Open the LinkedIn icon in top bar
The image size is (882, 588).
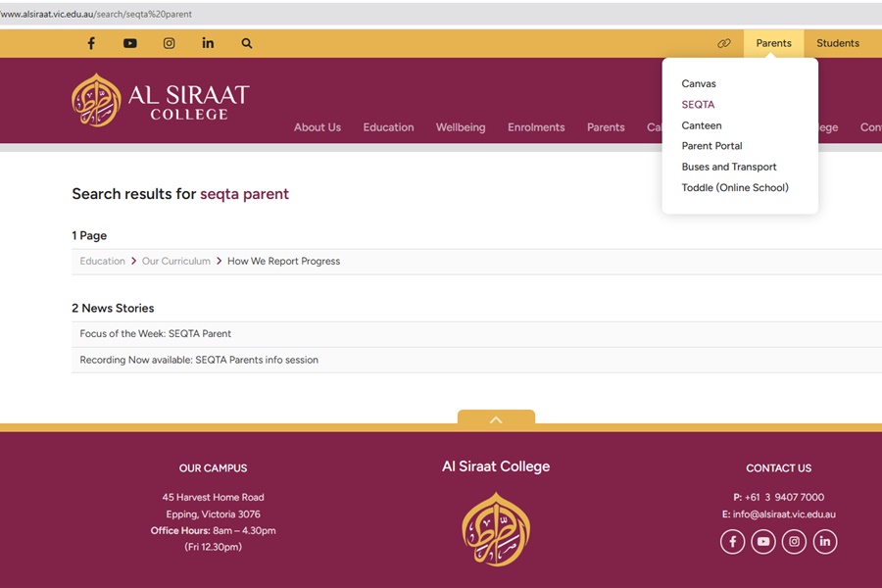208,43
